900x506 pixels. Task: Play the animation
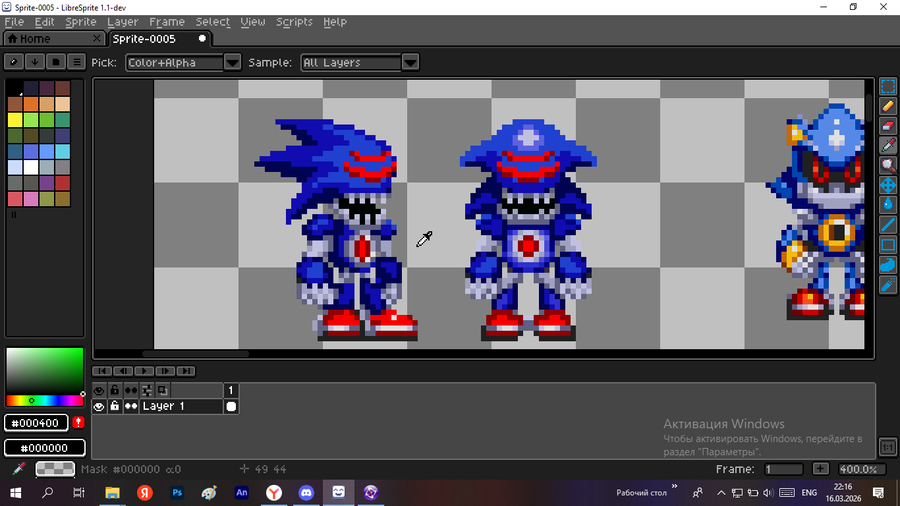click(x=144, y=371)
